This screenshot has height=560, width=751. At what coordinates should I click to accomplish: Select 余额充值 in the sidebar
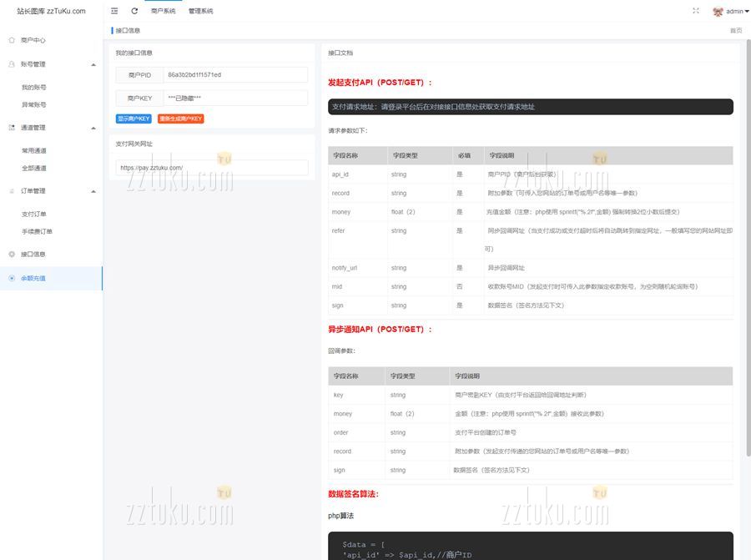(51, 278)
